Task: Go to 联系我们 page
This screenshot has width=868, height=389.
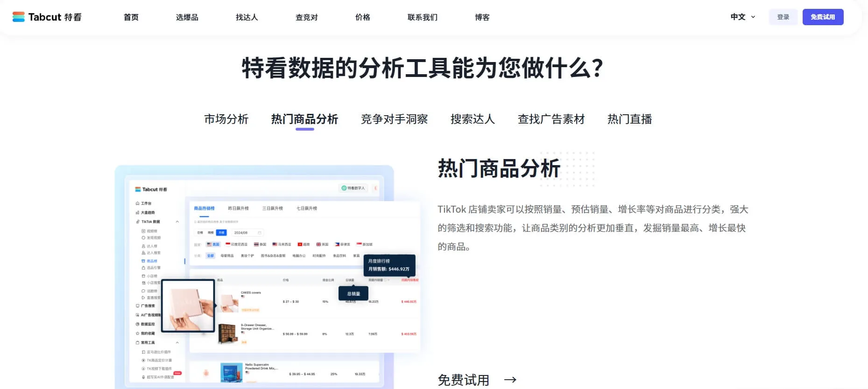Action: tap(423, 17)
